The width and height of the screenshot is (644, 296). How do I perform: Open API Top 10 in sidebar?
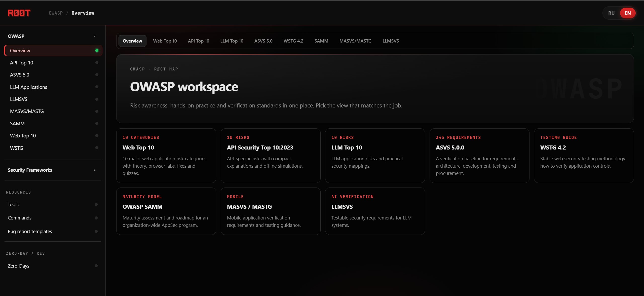pyautogui.click(x=53, y=63)
